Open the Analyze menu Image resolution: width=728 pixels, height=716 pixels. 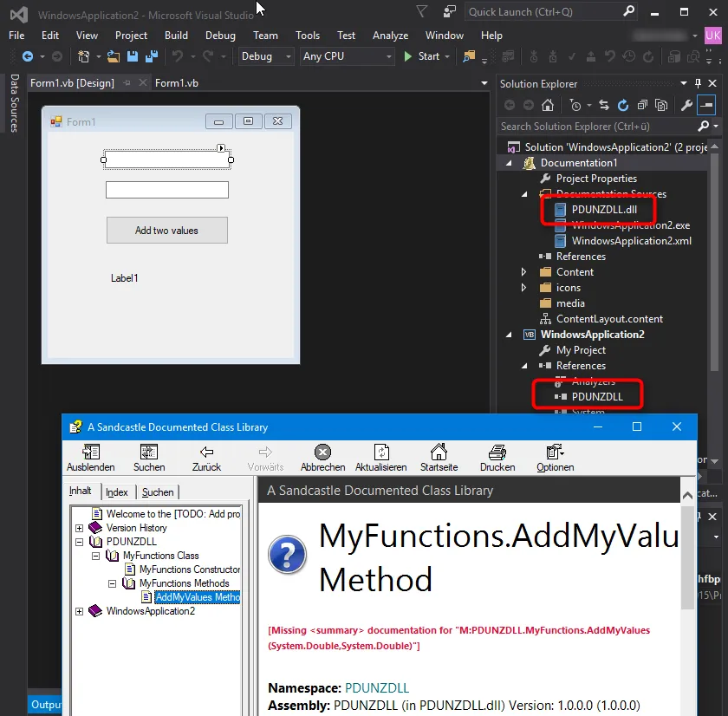(x=391, y=36)
